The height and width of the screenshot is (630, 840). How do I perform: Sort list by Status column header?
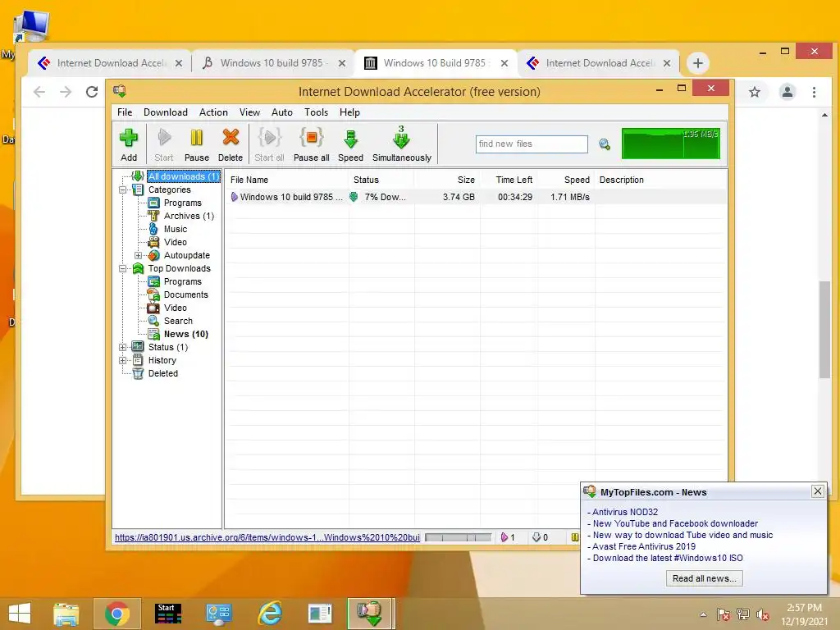[x=381, y=180]
